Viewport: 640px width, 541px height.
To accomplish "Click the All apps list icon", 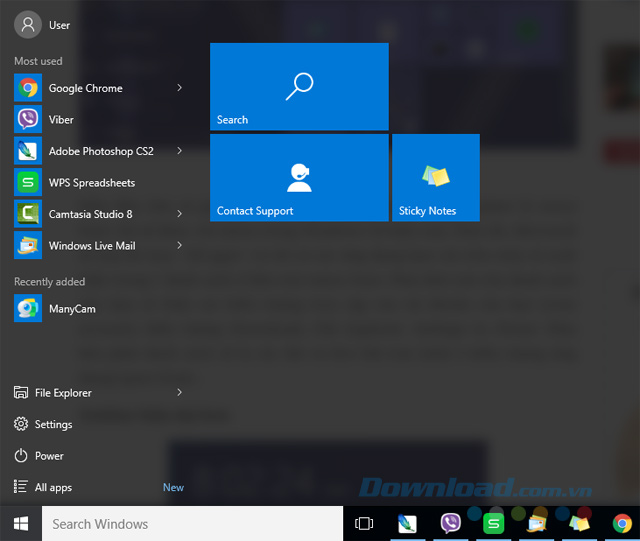I will [x=21, y=487].
